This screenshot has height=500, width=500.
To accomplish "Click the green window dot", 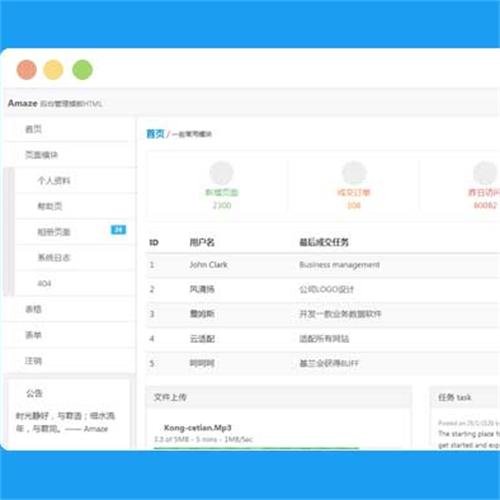I will (x=82, y=70).
